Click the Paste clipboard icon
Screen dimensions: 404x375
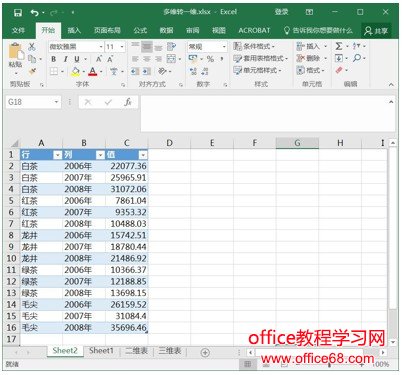[x=16, y=52]
